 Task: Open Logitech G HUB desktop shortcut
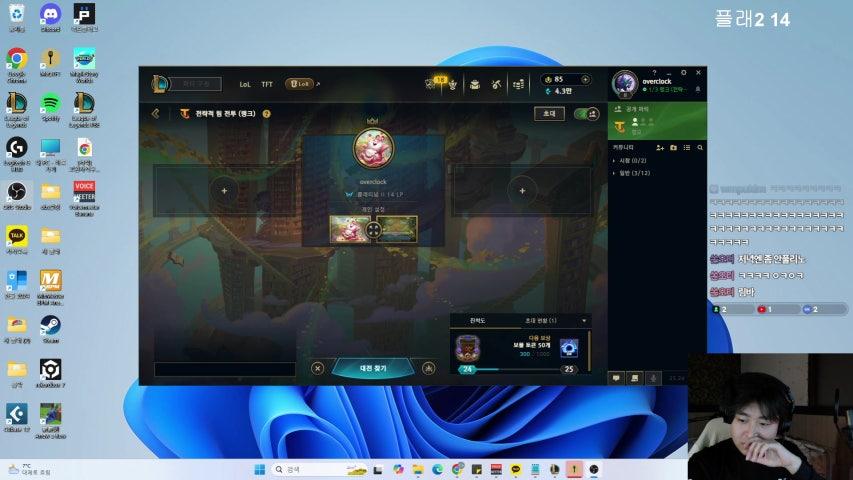pos(17,154)
